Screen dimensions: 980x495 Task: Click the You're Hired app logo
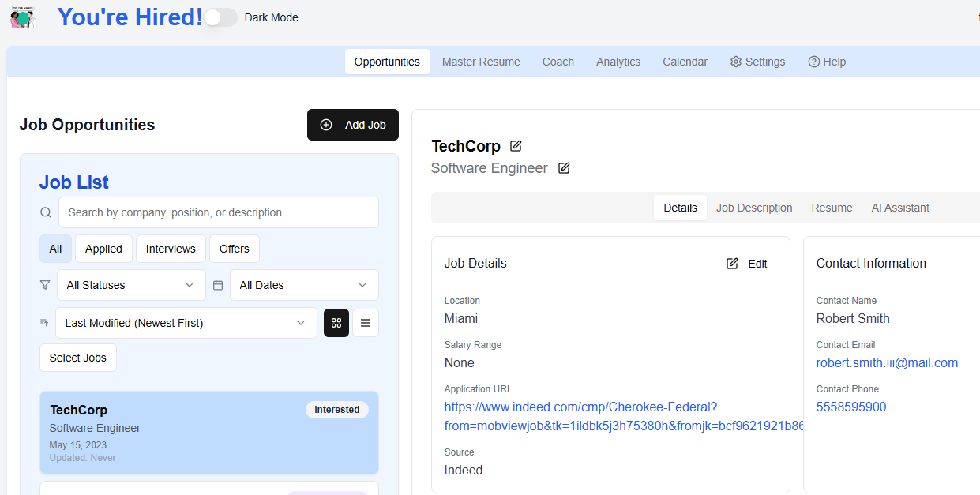tap(24, 17)
